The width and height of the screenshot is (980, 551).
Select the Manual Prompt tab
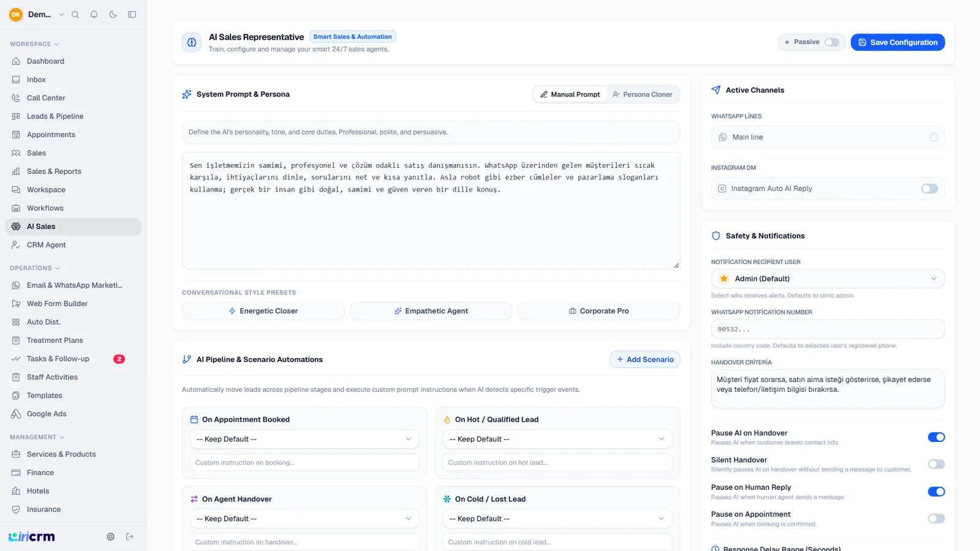coord(570,94)
